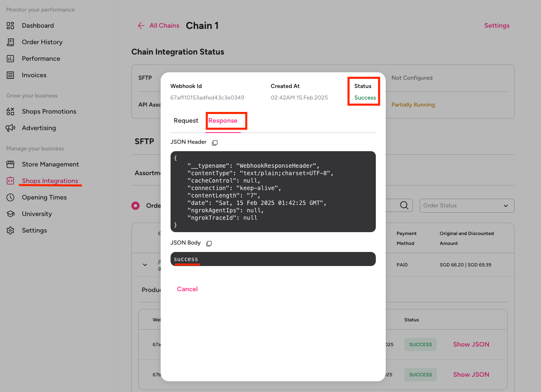Viewport: 541px width, 392px height.
Task: Select the Orders radio button
Action: (135, 205)
